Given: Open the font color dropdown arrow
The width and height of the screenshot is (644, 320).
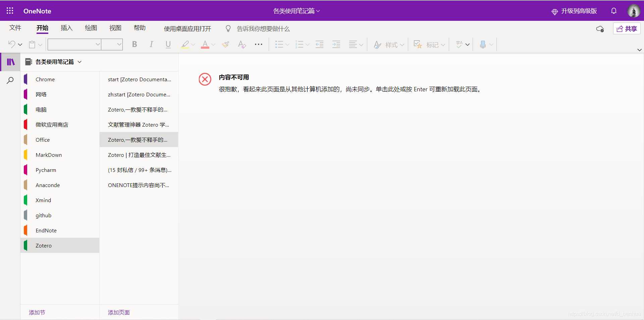Looking at the screenshot, I should [x=213, y=44].
